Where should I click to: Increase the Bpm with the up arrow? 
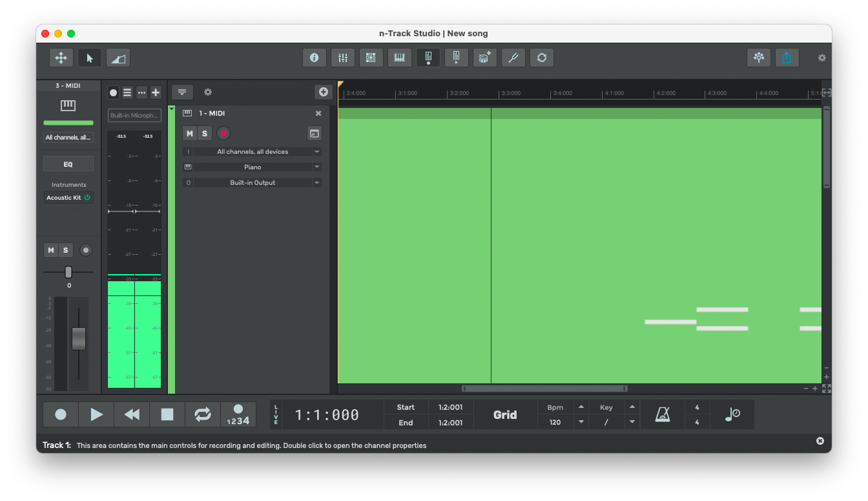click(x=581, y=407)
